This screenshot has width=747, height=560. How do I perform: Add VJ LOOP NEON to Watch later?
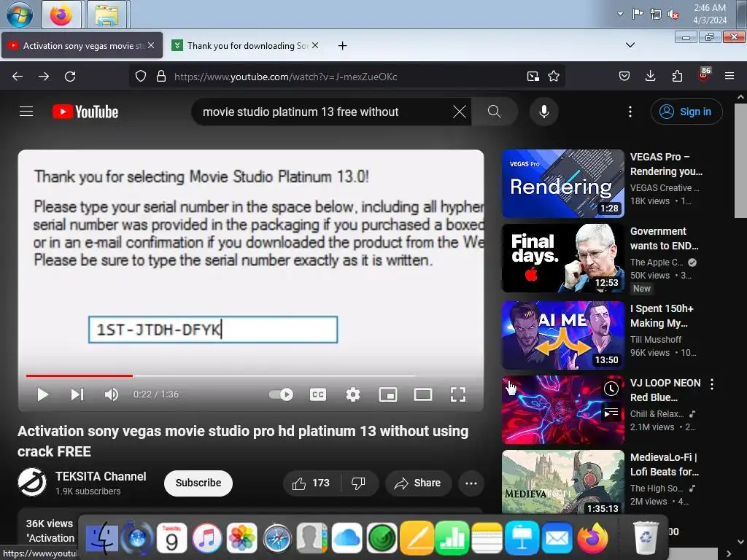611,389
